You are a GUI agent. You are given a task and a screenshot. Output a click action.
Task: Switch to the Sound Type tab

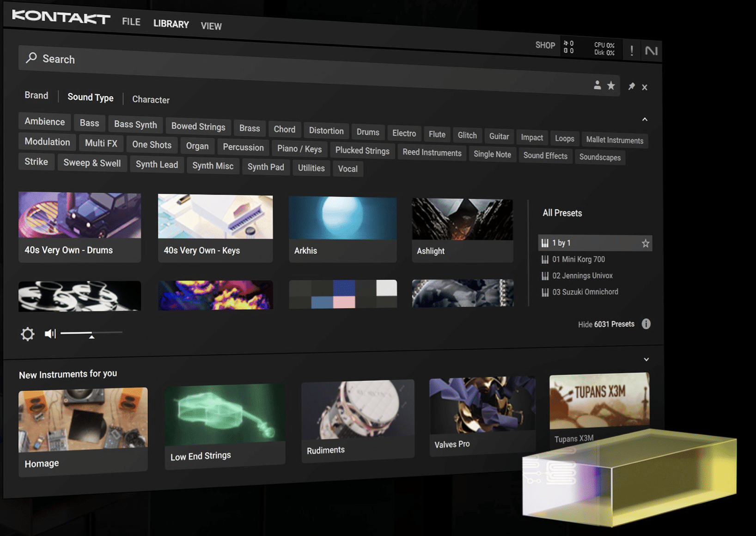(x=91, y=97)
